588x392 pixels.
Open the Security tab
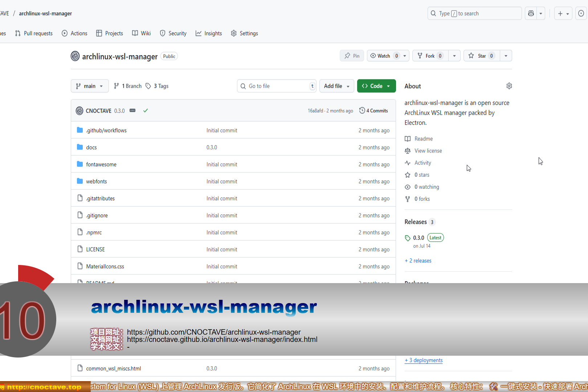coord(173,33)
